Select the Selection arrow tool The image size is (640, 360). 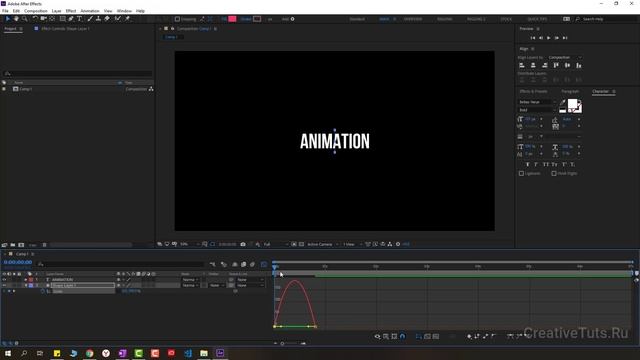click(x=7, y=19)
